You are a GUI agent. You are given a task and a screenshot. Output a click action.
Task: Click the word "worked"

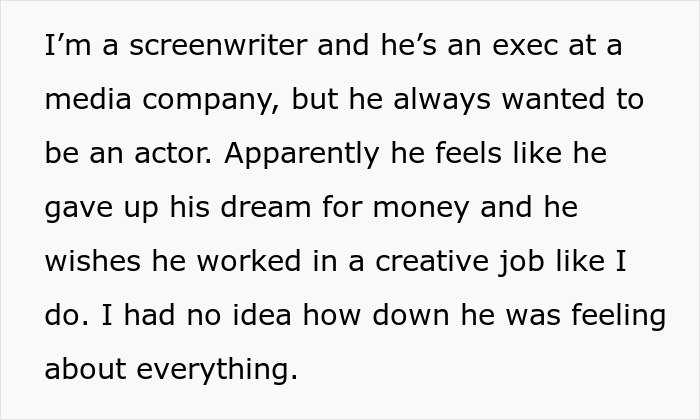[249, 261]
